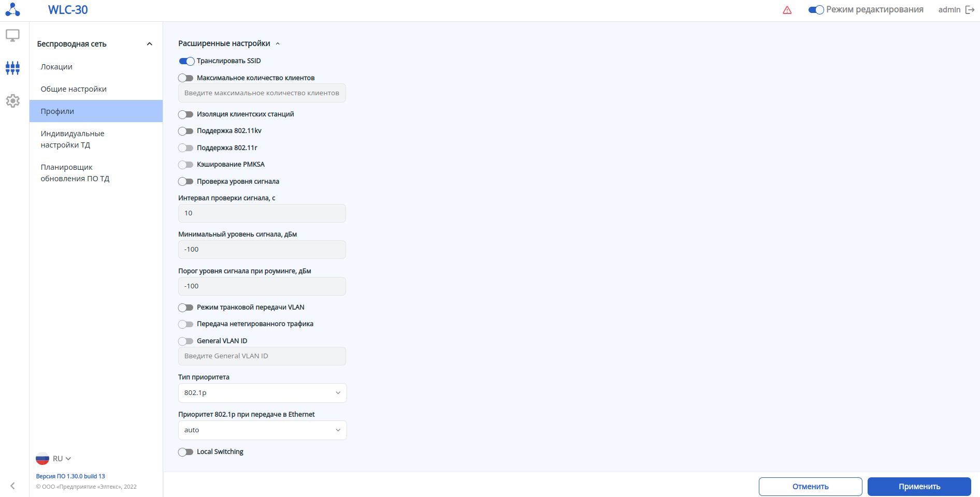Open the configuration sliders icon in sidebar
This screenshot has height=497, width=980.
click(12, 68)
